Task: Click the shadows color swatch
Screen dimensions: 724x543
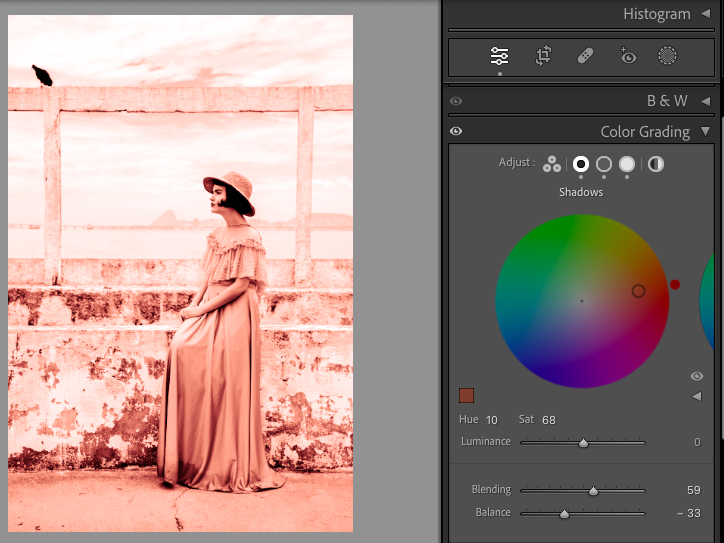Action: point(466,396)
